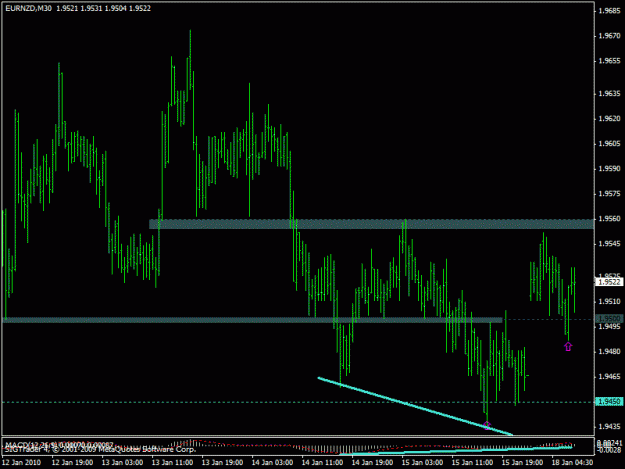This screenshot has width=625, height=469.
Task: Click the 18 Jan 04:30 time label
Action: click(x=572, y=462)
